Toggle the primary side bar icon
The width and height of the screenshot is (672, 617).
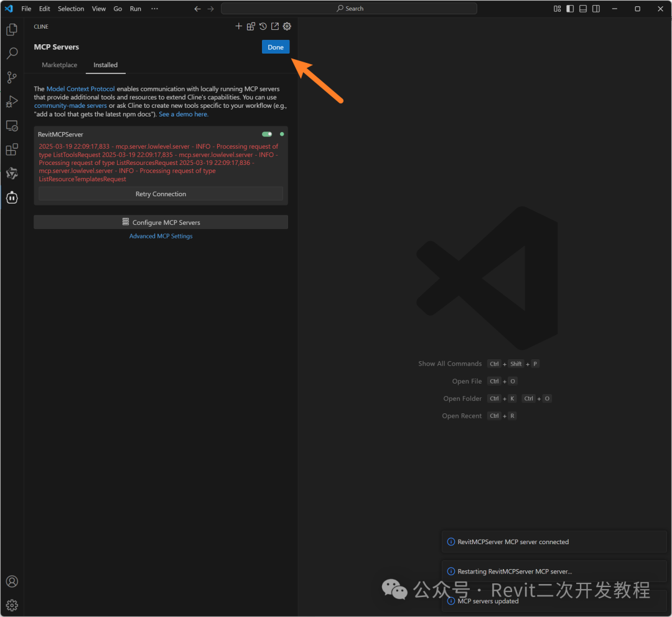(x=570, y=9)
